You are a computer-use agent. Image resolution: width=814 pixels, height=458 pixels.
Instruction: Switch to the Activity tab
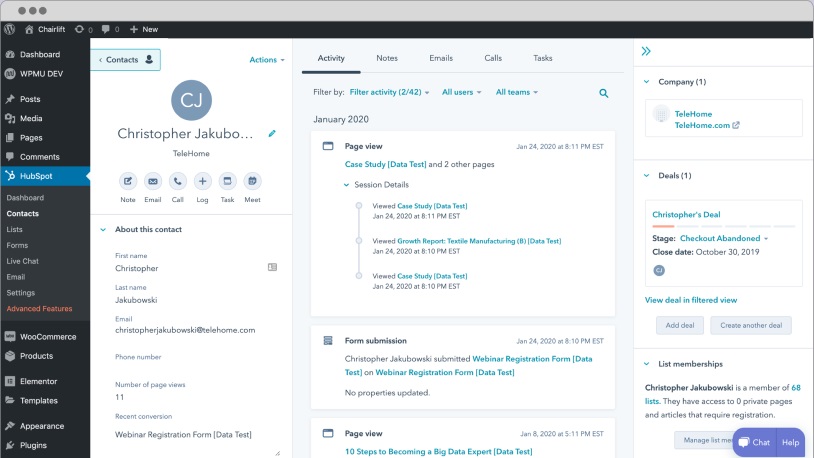[331, 58]
